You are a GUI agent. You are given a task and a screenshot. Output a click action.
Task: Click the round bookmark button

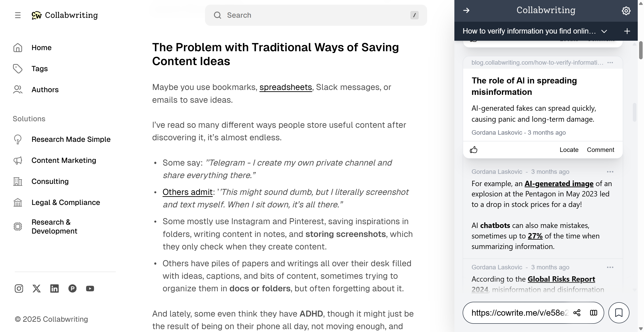pyautogui.click(x=619, y=313)
